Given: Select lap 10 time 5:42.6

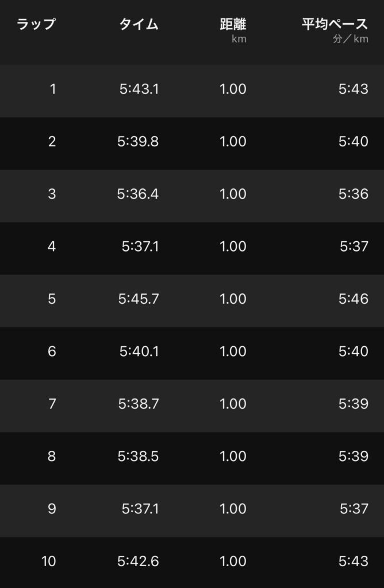Looking at the screenshot, I should 138,561.
